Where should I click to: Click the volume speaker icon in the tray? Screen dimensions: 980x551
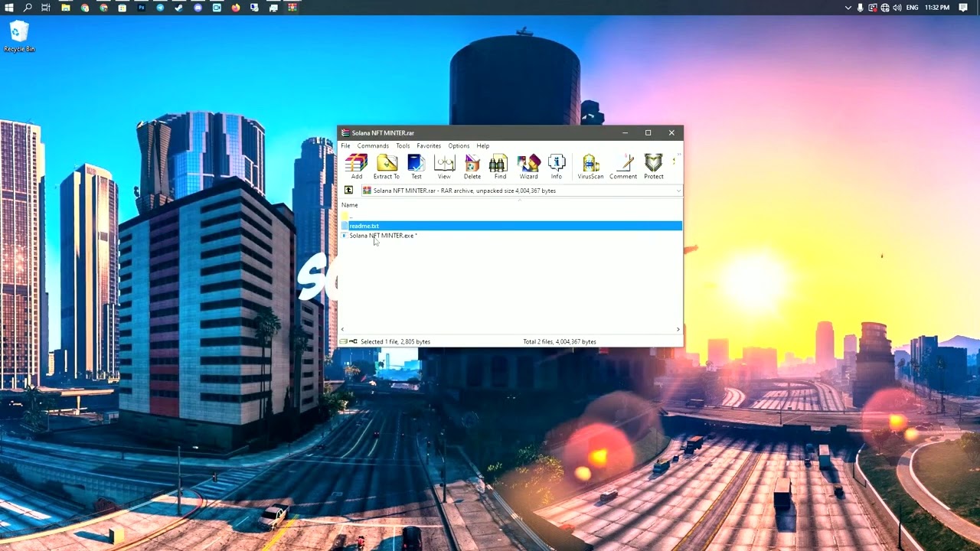click(897, 8)
